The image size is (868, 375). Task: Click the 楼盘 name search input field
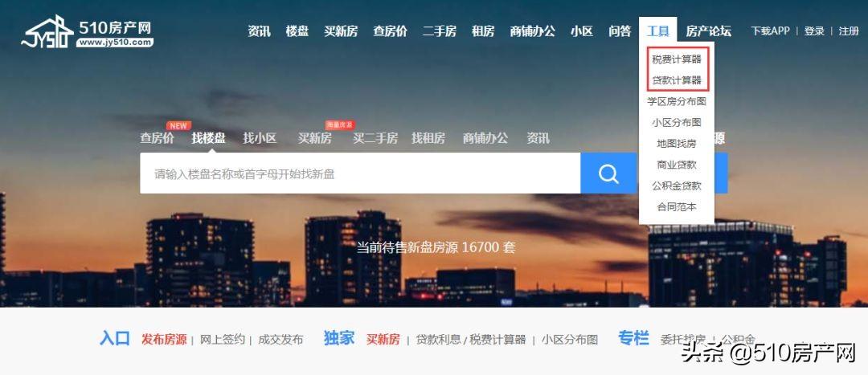pos(360,173)
